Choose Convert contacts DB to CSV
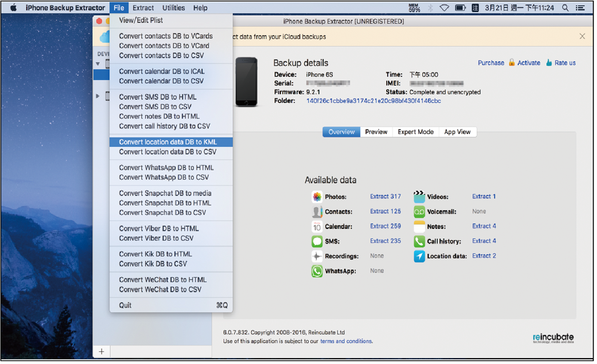597x364 pixels. 171,55
